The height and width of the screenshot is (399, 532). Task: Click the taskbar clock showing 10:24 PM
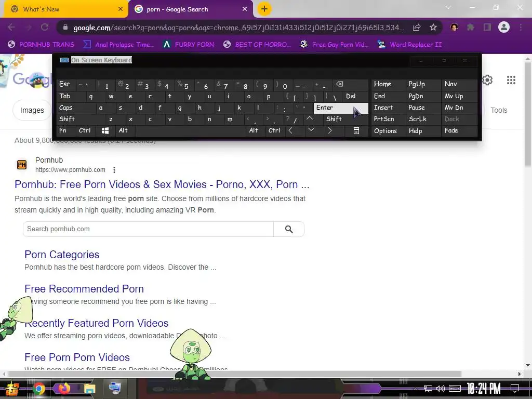pos(484,389)
